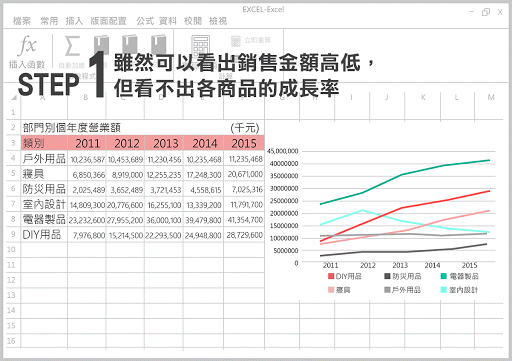Minimize the Excel window

pos(471,12)
